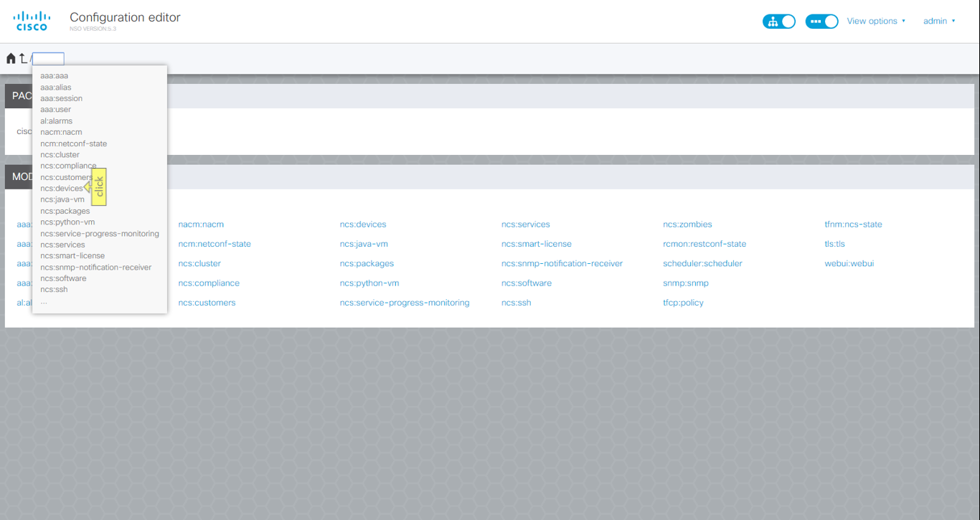This screenshot has width=980, height=520.
Task: Open the tls:tls module link
Action: tap(834, 244)
